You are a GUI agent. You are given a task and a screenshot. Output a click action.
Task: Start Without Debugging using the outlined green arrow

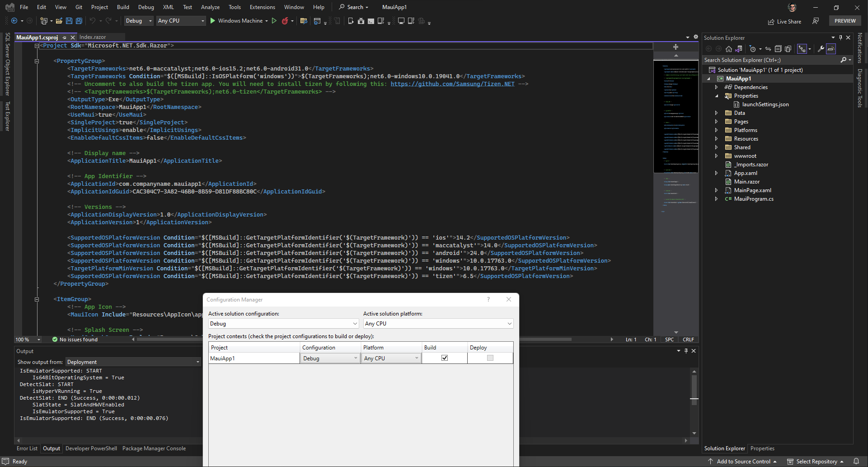click(274, 21)
